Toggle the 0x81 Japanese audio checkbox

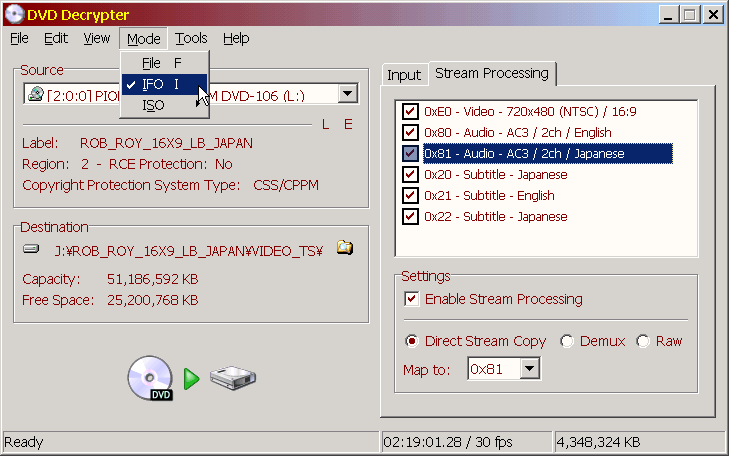(x=410, y=154)
